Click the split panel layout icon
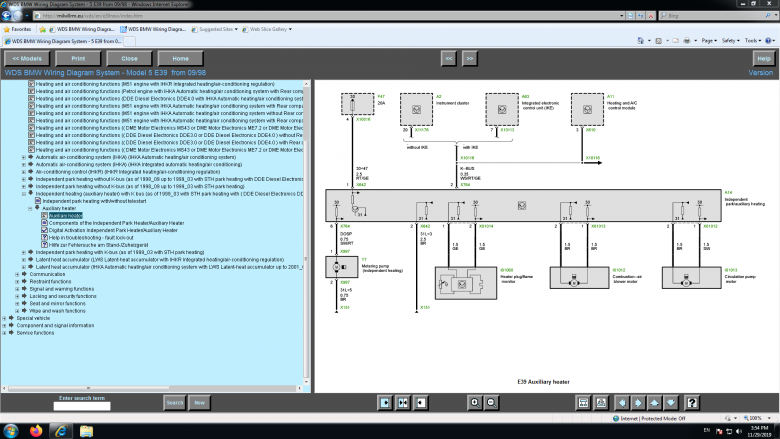The width and height of the screenshot is (780, 439). [403, 403]
